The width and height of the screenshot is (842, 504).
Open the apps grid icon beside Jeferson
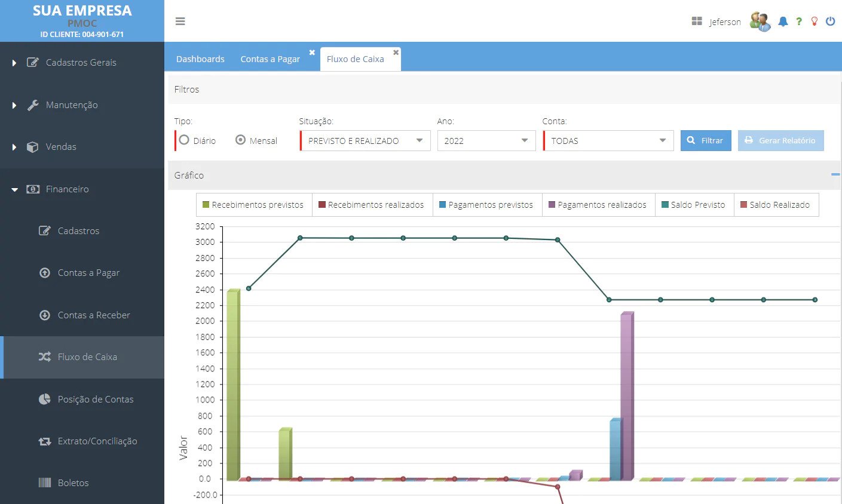[x=697, y=21]
